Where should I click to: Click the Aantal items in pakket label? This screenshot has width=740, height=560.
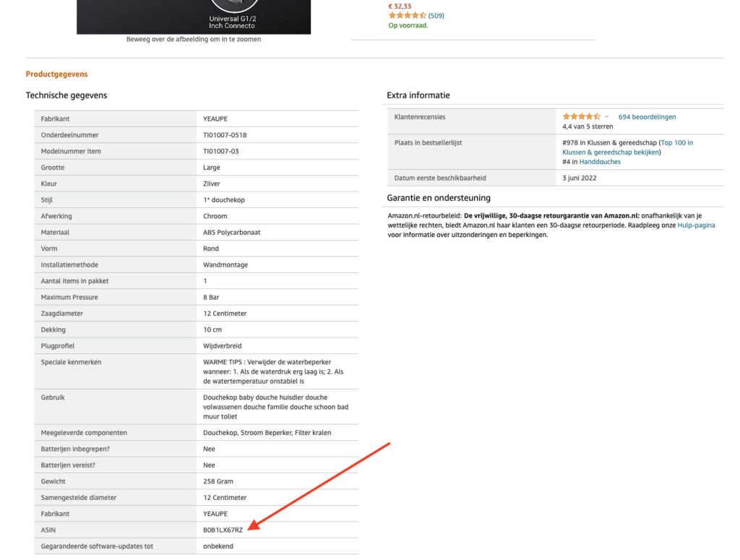tap(74, 281)
